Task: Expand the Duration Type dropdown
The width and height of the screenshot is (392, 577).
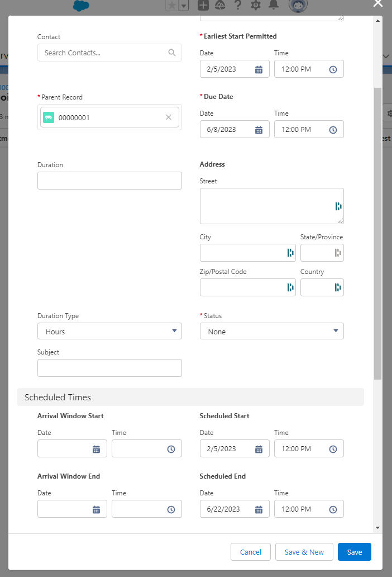Action: [x=109, y=332]
